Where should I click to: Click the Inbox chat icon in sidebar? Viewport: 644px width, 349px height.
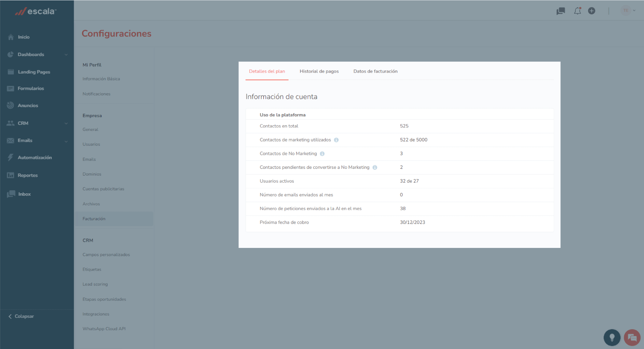coord(11,194)
